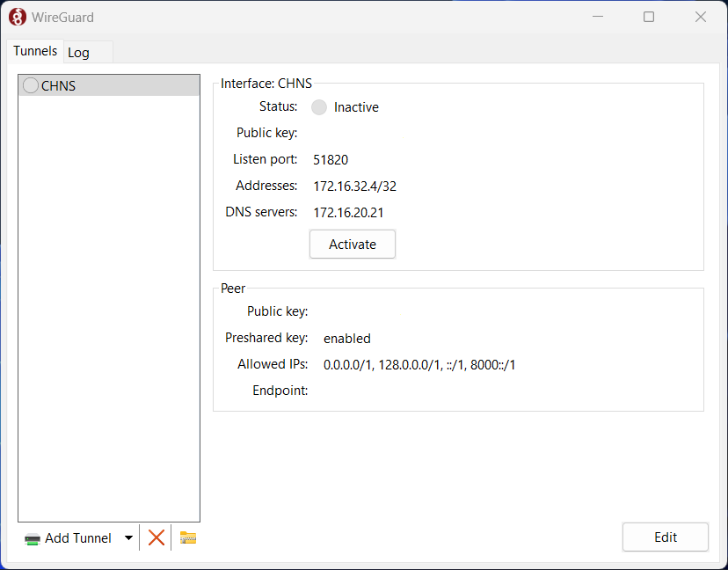Click the Allowed IPs value text
Image resolution: width=728 pixels, height=570 pixels.
tap(419, 364)
